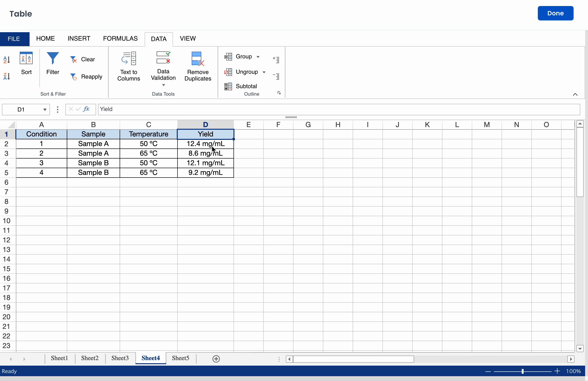Expand the Name Box cell dropdown
The image size is (588, 381).
pyautogui.click(x=45, y=110)
